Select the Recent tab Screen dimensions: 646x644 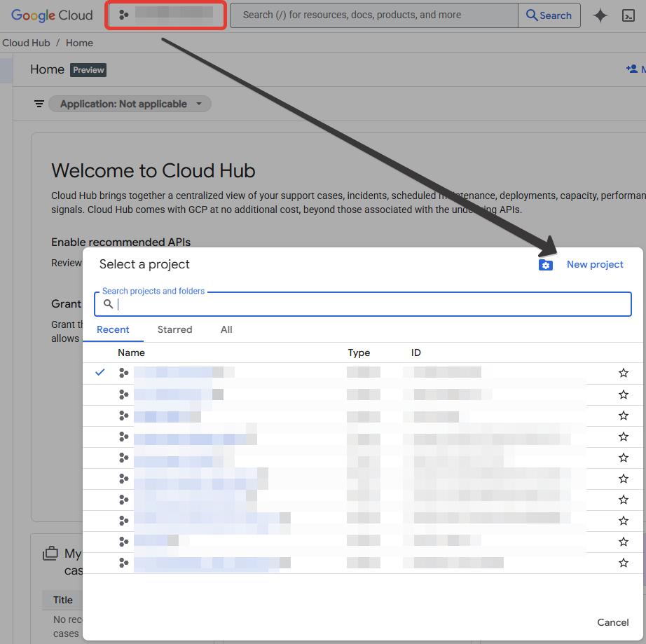point(113,329)
